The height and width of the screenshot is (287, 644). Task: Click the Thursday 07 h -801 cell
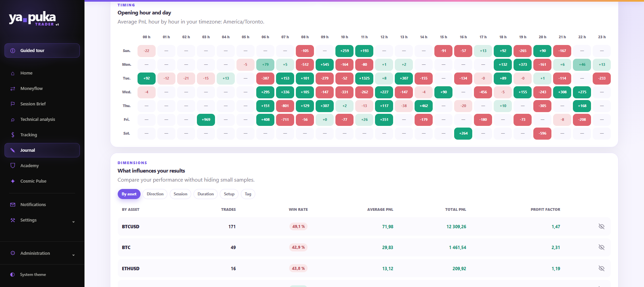tap(285, 106)
